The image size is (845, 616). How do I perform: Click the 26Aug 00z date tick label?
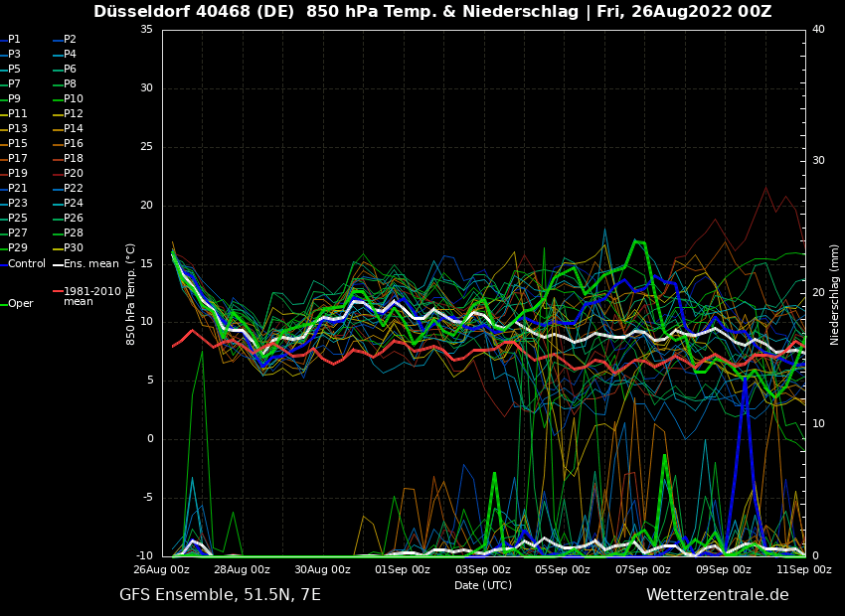point(162,570)
